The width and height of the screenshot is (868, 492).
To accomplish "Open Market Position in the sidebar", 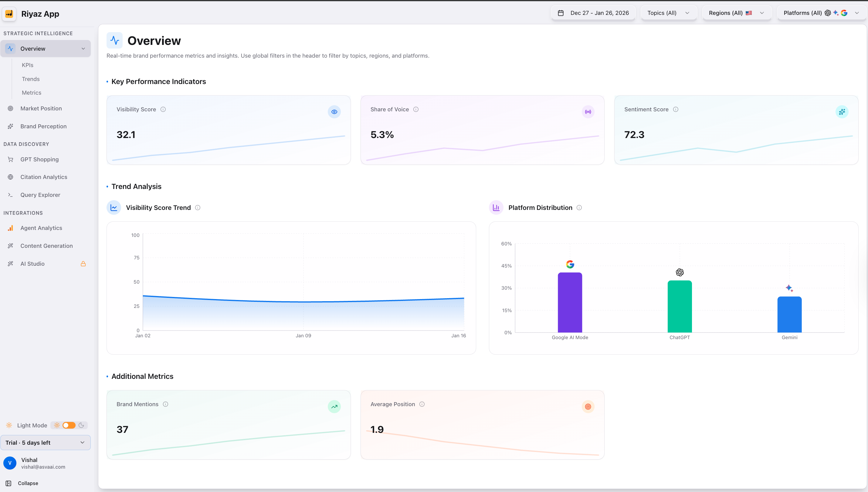I will (x=41, y=109).
